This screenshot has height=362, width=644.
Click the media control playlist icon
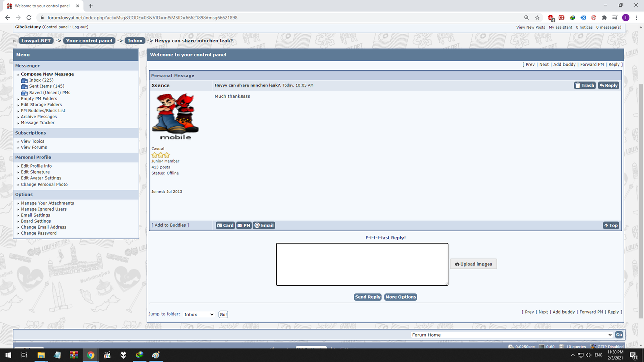[615, 17]
